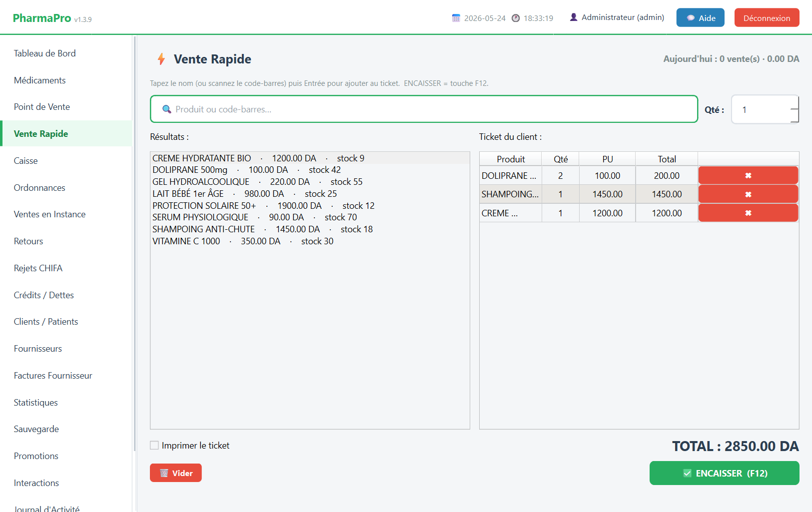Click the calendar icon beside the date

456,18
